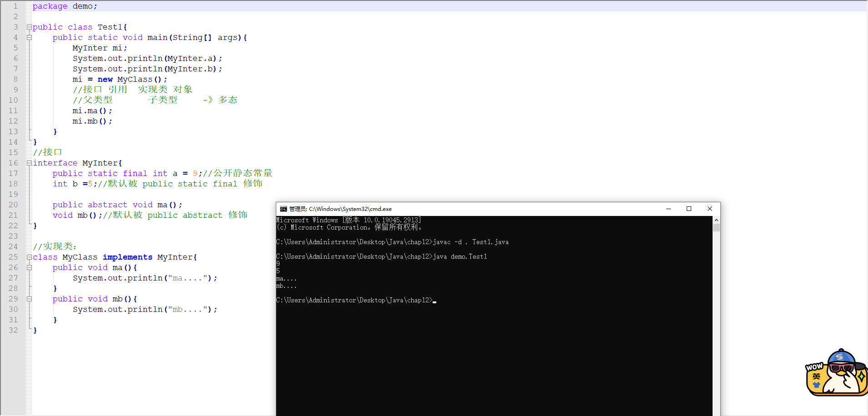The height and width of the screenshot is (416, 868).
Task: Click the 'ma....' output line in cmd
Action: (286, 279)
